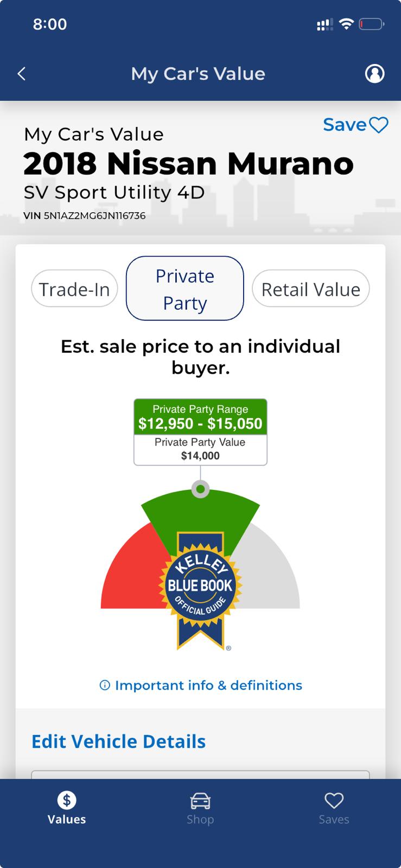401x868 pixels.
Task: Click Edit Vehicle Details heading
Action: [118, 741]
